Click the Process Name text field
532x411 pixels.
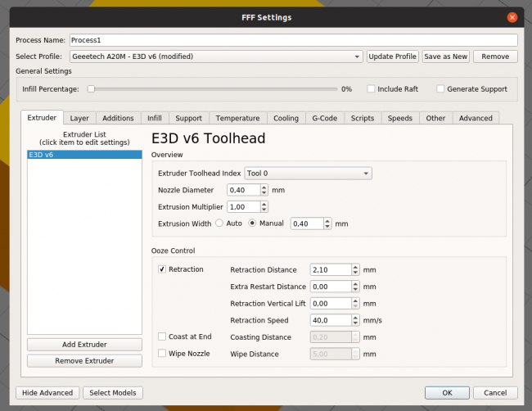(x=293, y=40)
